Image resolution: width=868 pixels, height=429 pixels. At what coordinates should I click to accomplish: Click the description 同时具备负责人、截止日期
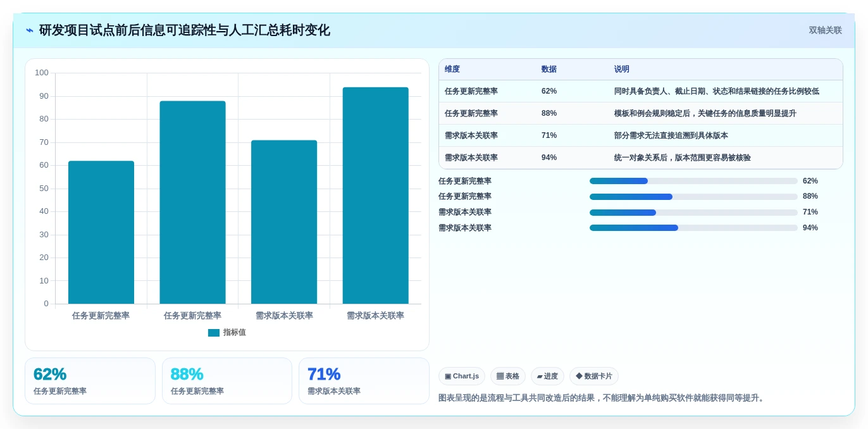coord(716,91)
